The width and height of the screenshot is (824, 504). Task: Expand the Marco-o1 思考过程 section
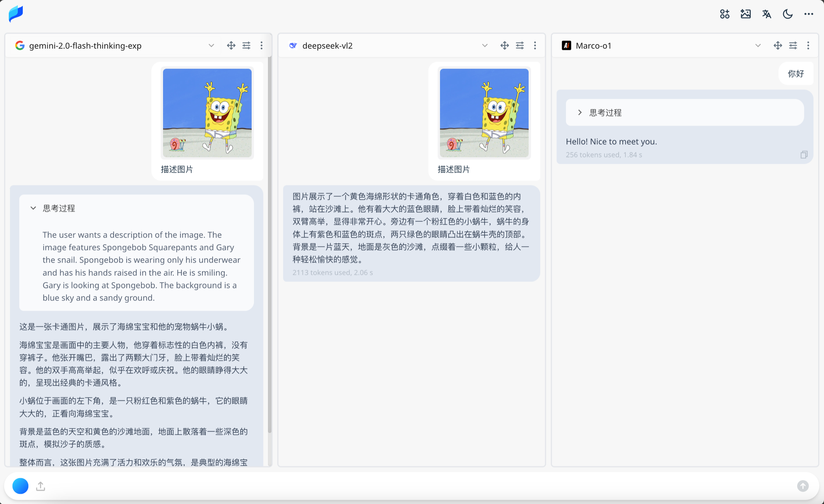coord(580,113)
